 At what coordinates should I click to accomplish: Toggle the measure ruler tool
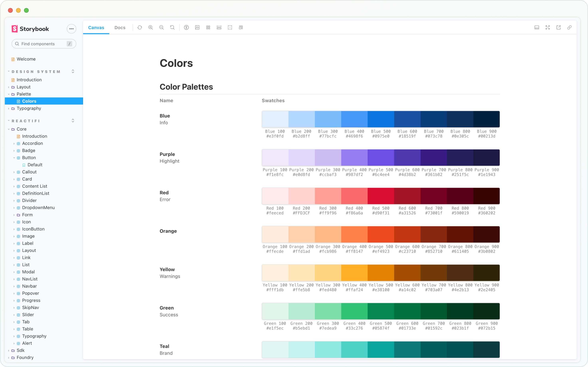[219, 28]
